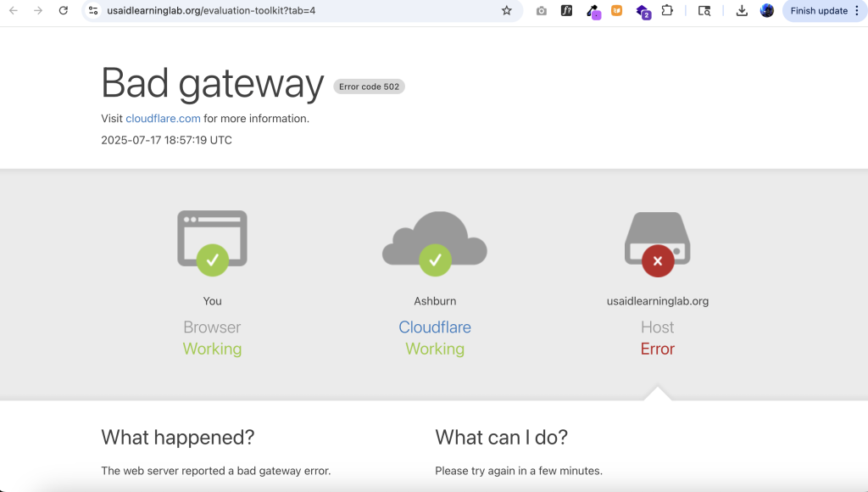This screenshot has width=868, height=492.
Task: Click the Ashburn location label
Action: (x=435, y=301)
